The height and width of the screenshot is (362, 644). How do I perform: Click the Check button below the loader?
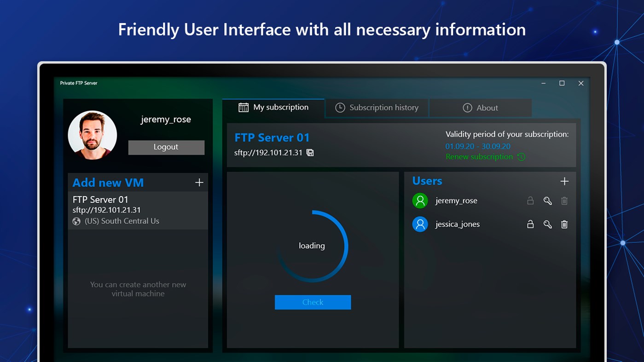click(x=313, y=302)
